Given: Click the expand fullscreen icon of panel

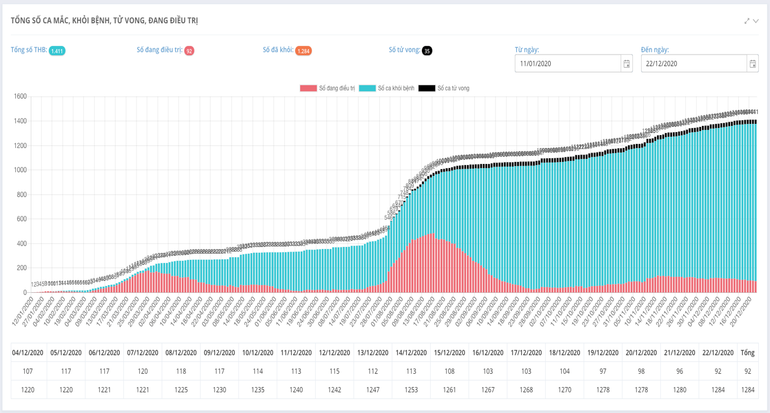Looking at the screenshot, I should click(x=746, y=20).
